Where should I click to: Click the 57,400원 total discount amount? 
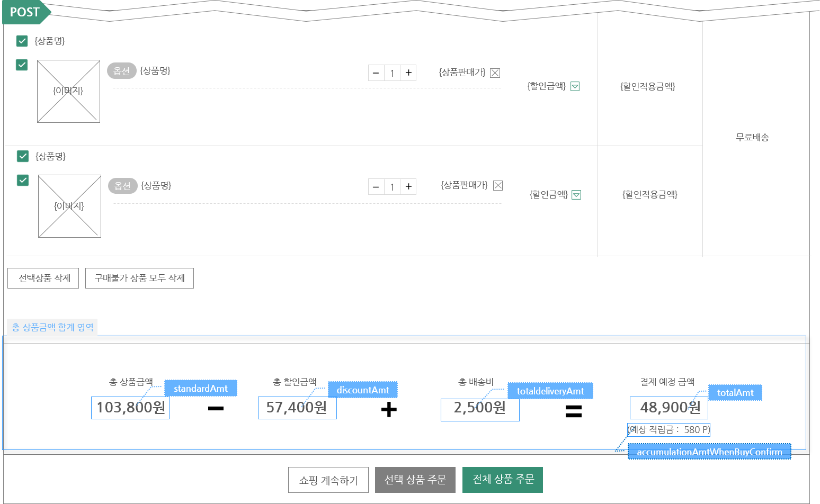(297, 408)
